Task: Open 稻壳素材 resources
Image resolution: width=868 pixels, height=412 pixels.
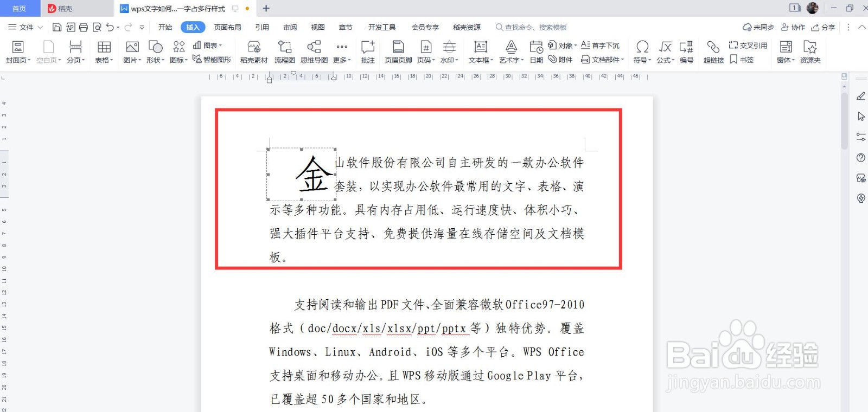Action: point(254,52)
